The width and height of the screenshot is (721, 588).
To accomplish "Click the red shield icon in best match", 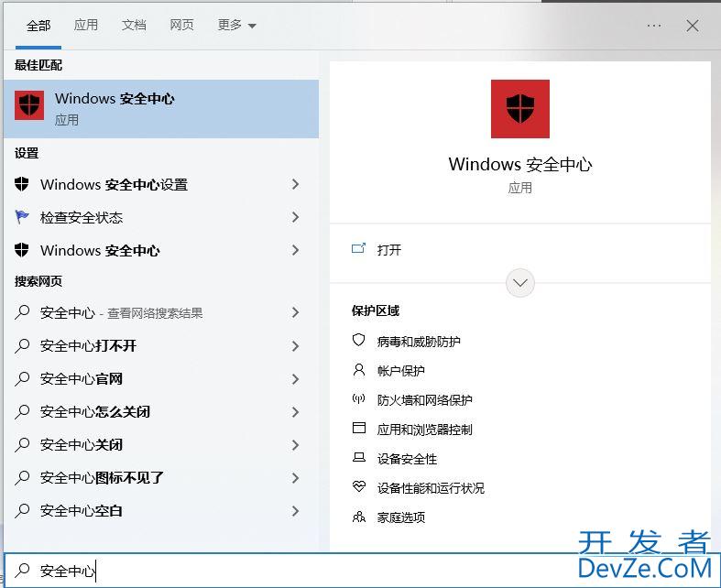I will coord(29,105).
